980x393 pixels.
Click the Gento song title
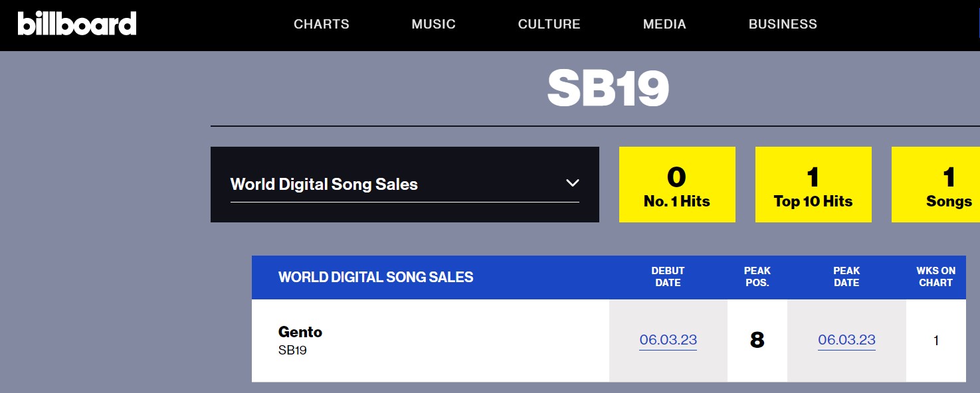click(300, 332)
